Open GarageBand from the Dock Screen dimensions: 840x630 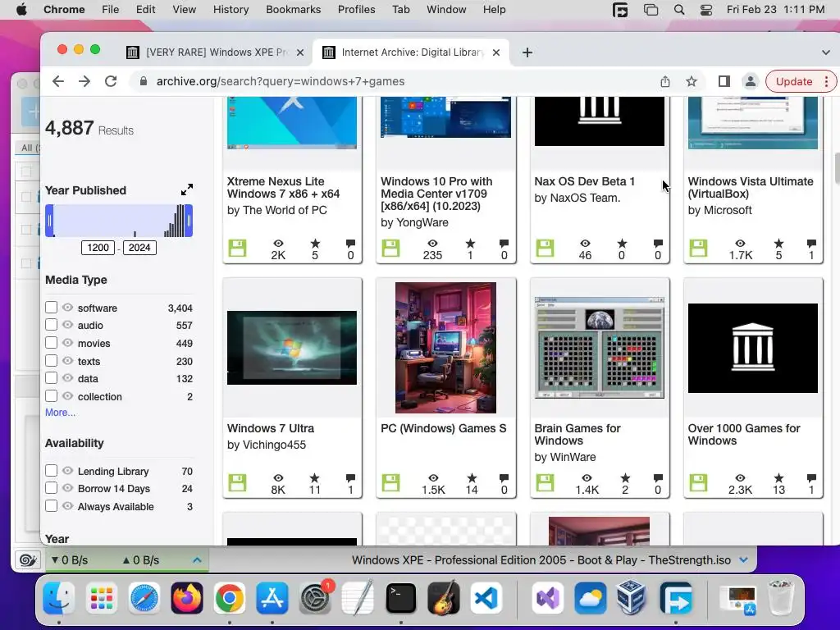444,598
